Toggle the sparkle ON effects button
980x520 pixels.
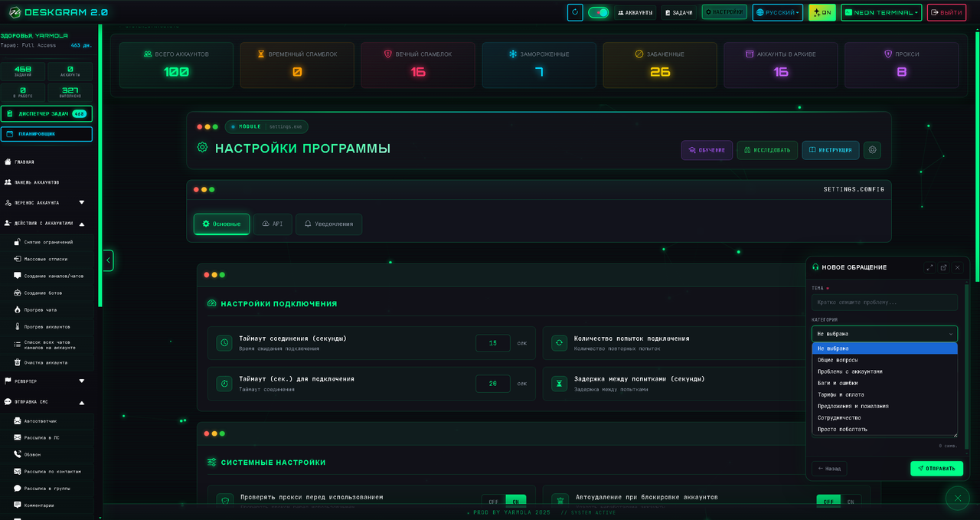pos(822,12)
